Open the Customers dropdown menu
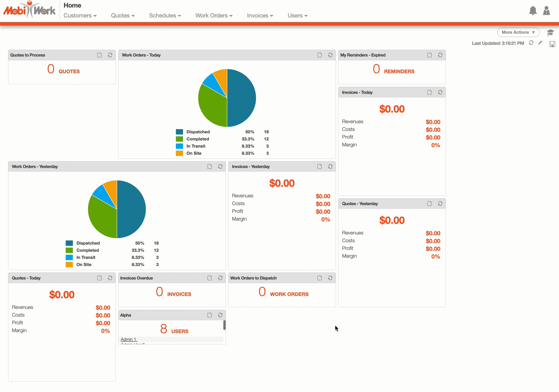 80,16
